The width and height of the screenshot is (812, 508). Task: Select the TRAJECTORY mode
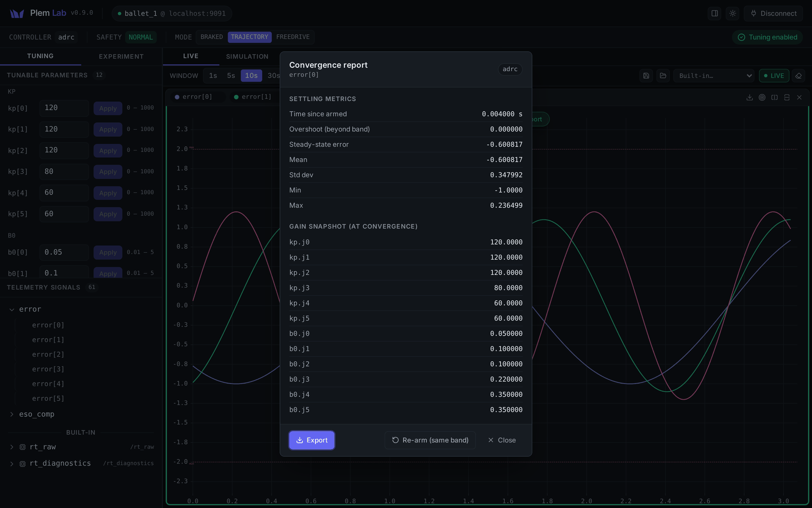click(x=250, y=37)
